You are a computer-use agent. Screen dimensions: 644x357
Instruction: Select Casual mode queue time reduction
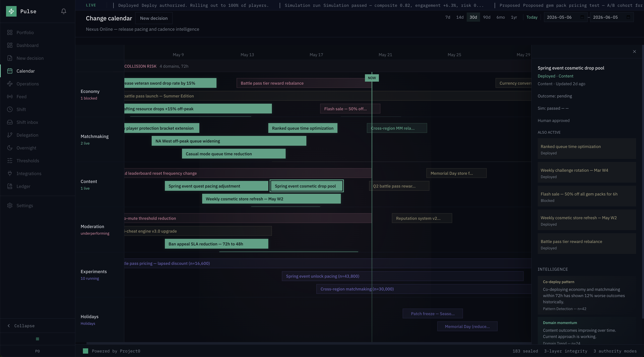coord(234,154)
